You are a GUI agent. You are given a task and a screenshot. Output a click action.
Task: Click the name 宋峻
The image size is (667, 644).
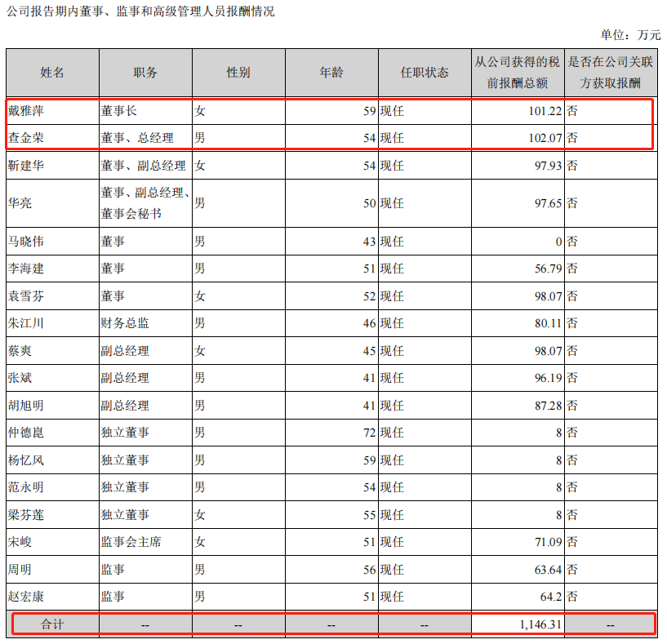20,542
